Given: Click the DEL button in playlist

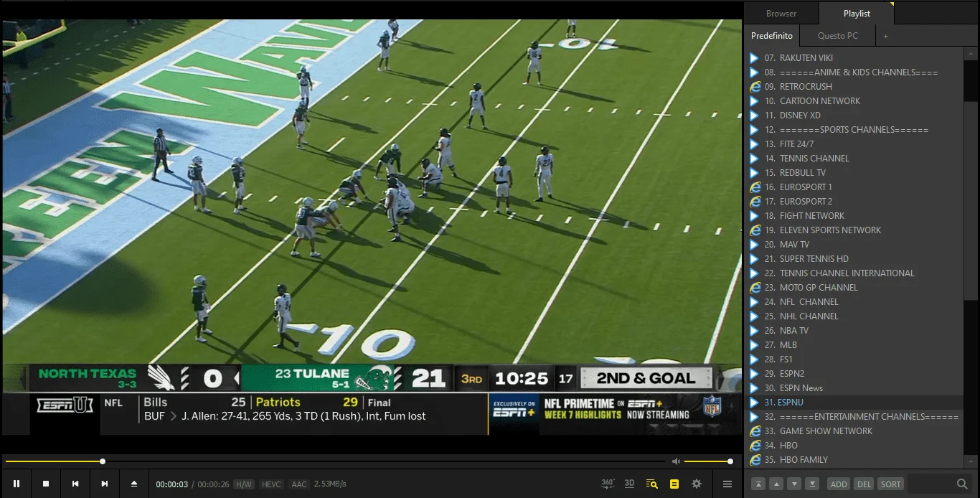Looking at the screenshot, I should pyautogui.click(x=864, y=484).
